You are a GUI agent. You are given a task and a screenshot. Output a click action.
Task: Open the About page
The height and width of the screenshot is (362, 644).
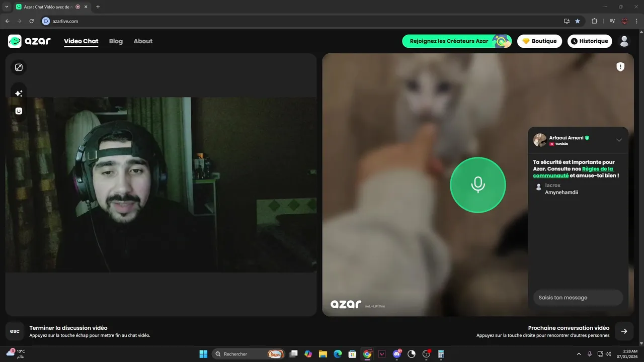click(x=143, y=41)
